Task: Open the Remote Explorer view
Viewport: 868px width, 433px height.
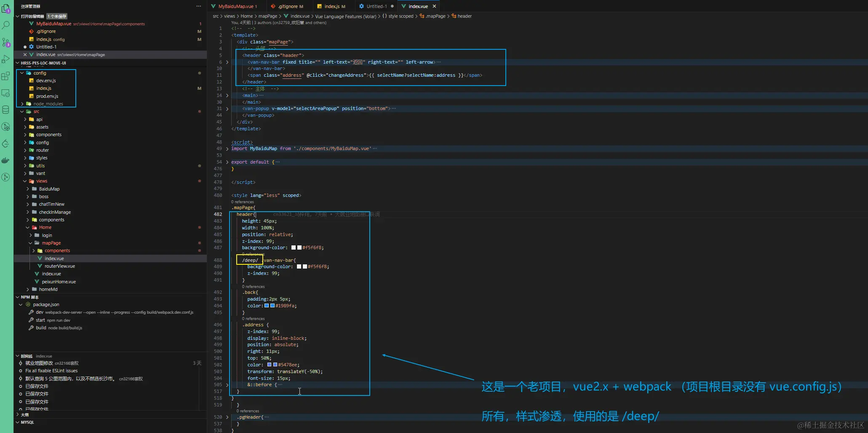Action: click(6, 93)
